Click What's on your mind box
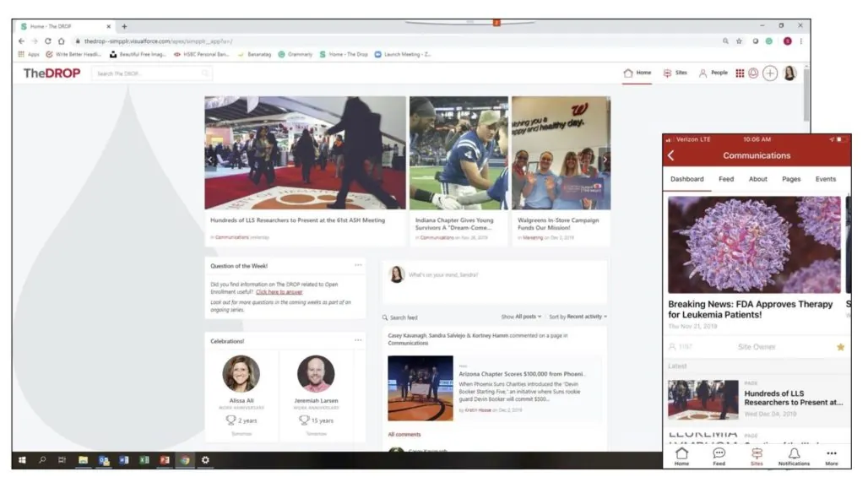 pyautogui.click(x=494, y=280)
